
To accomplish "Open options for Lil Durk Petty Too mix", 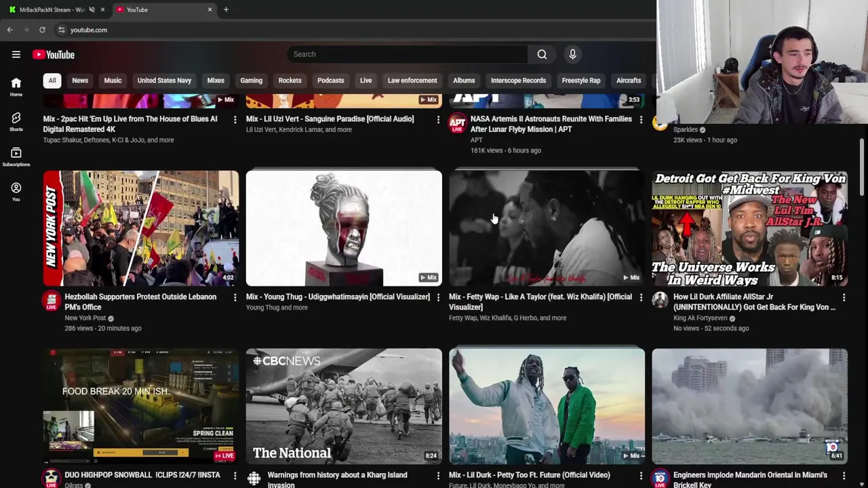I will [x=641, y=476].
